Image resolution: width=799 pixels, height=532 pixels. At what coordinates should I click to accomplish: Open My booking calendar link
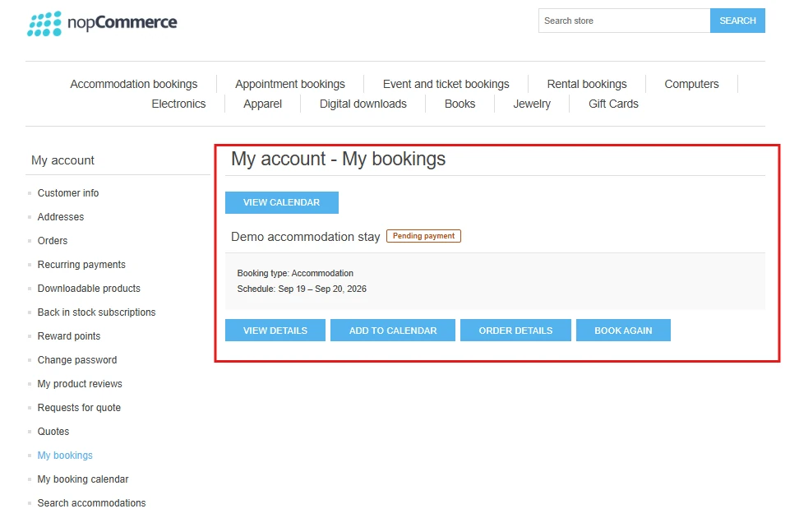click(82, 479)
